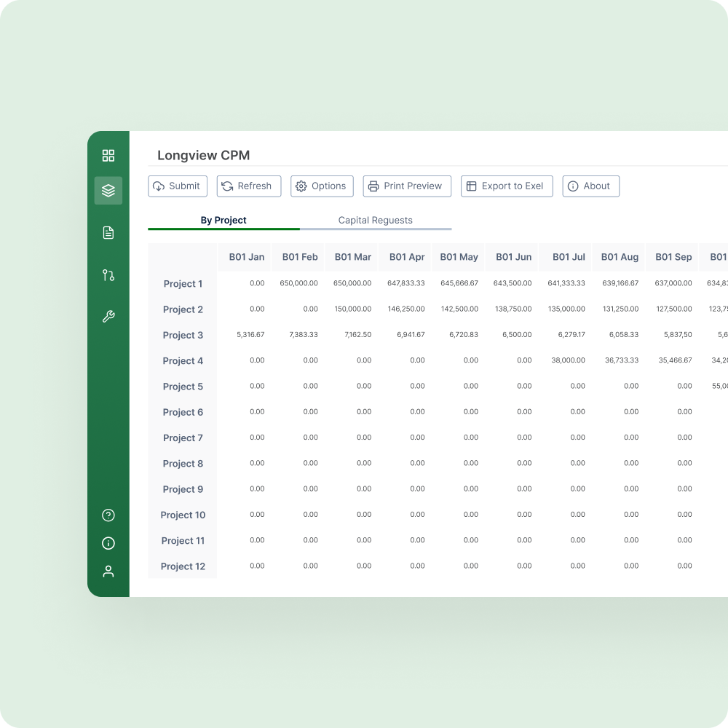Click the info circle icon in sidebar
Viewport: 728px width, 728px height.
coord(108,543)
